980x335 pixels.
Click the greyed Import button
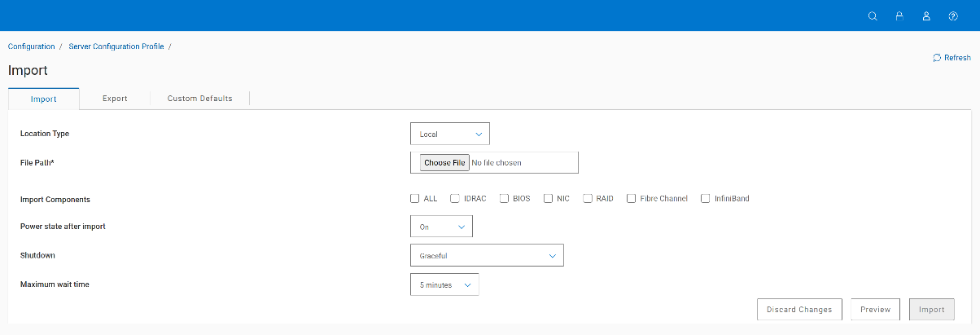(x=931, y=309)
